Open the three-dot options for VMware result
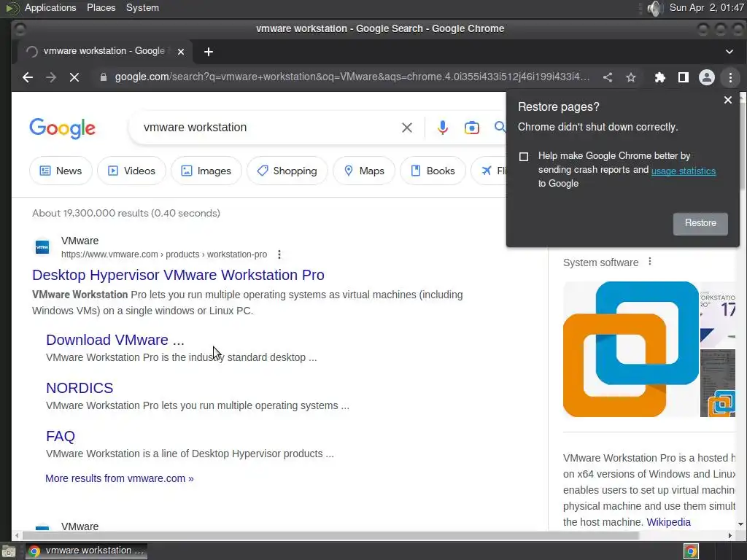The image size is (747, 560). click(x=279, y=254)
